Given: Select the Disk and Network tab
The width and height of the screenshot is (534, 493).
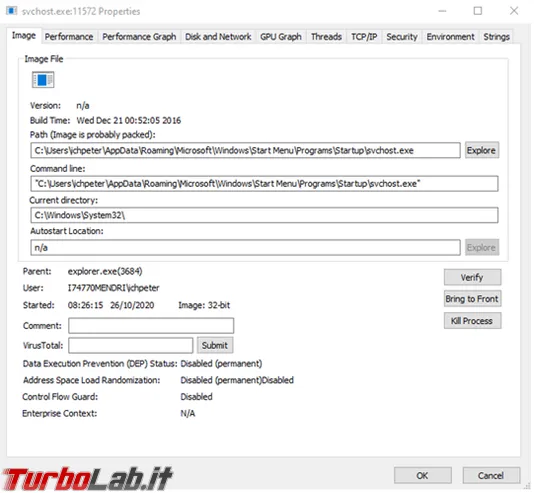Looking at the screenshot, I should (218, 37).
